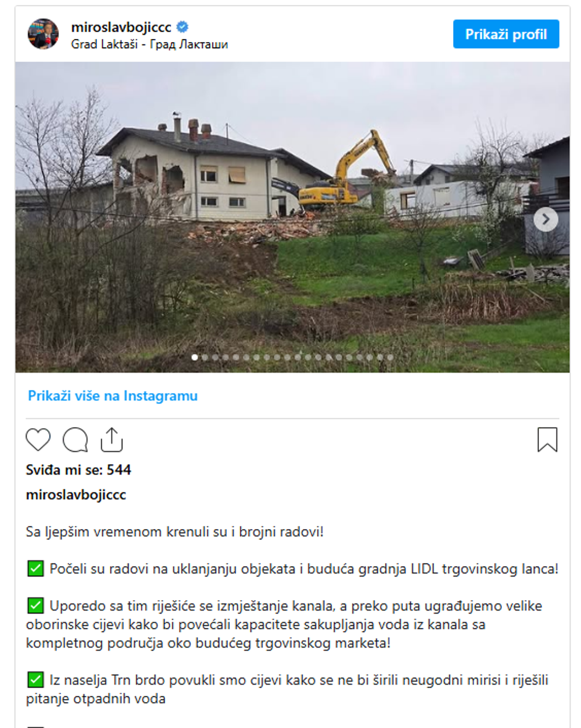581x728 pixels.
Task: Open 'Prikaži više na Instagramu' link
Action: [x=112, y=396]
